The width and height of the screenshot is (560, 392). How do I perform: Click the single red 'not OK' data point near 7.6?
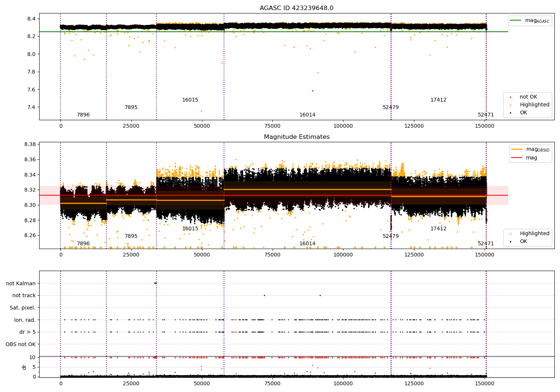[312, 91]
